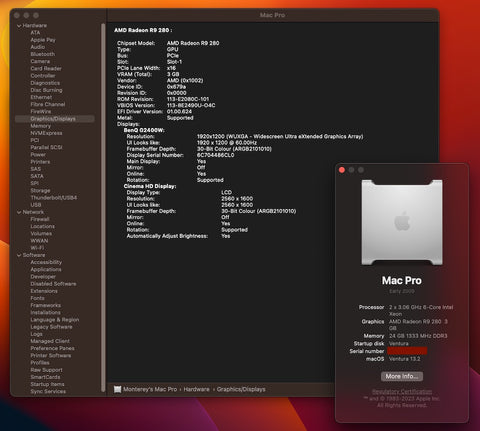Screen dimensions: 480x431
Task: Select WWAN in the sidebar
Action: [x=39, y=241]
